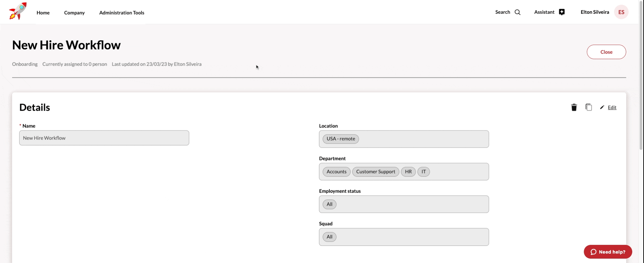644x263 pixels.
Task: Open Administration Tools menu
Action: tap(121, 13)
